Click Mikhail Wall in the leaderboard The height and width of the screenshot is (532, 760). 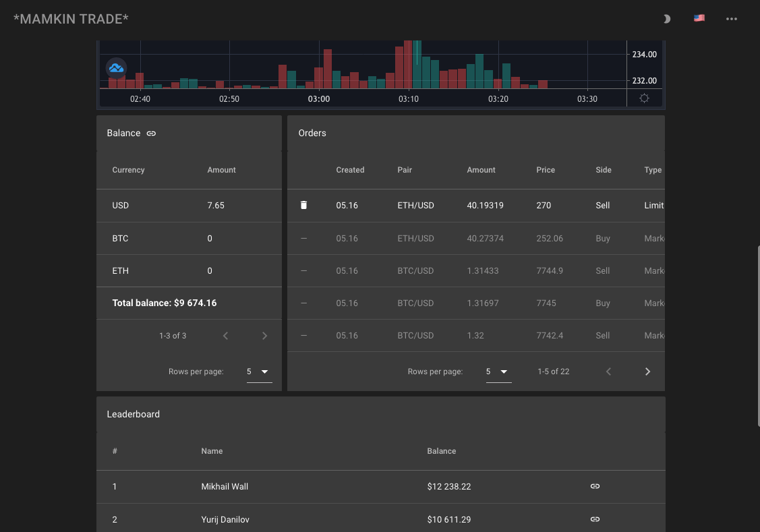click(x=225, y=486)
